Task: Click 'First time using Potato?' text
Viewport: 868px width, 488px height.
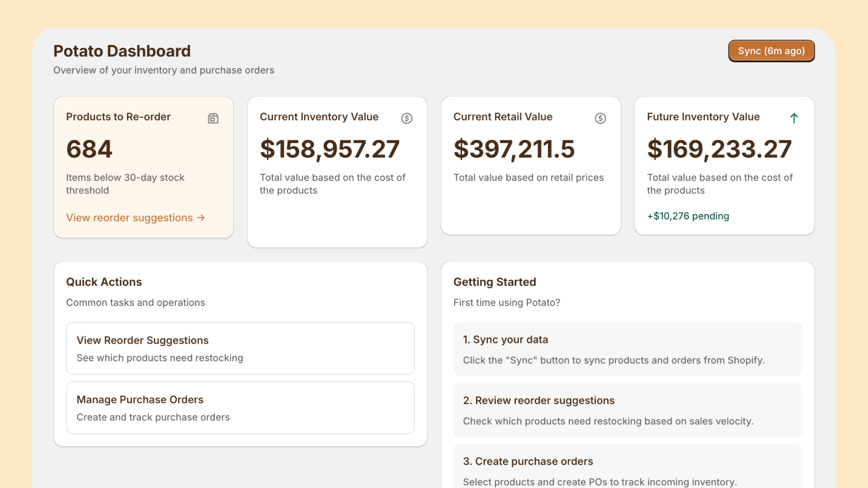Action: 507,303
